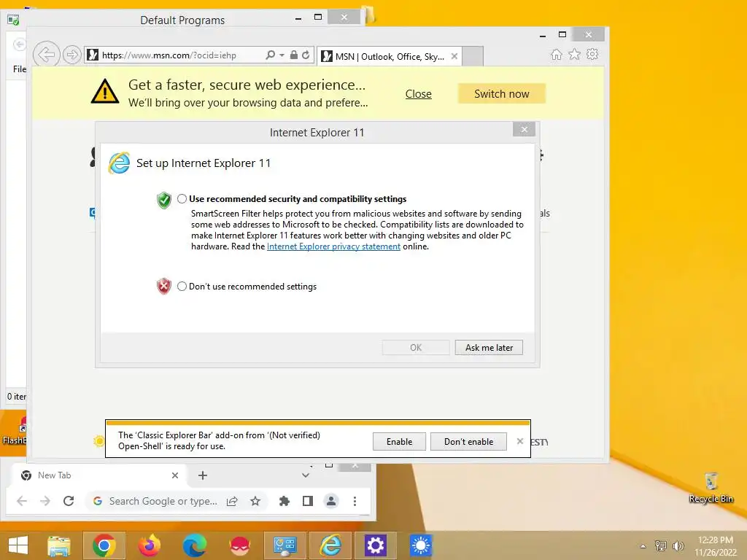Open IE home page icon
This screenshot has height=560, width=747.
coord(556,54)
